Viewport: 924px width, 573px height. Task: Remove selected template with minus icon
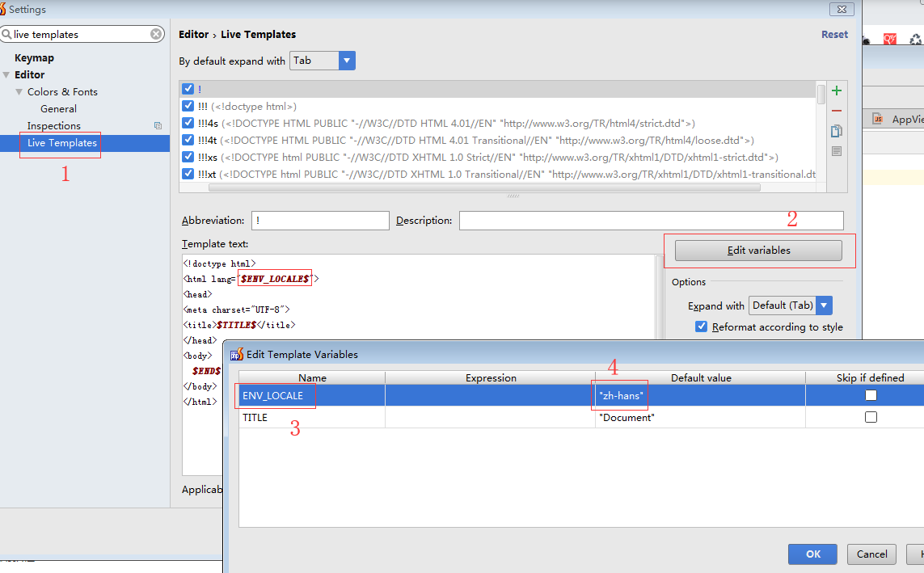point(836,111)
